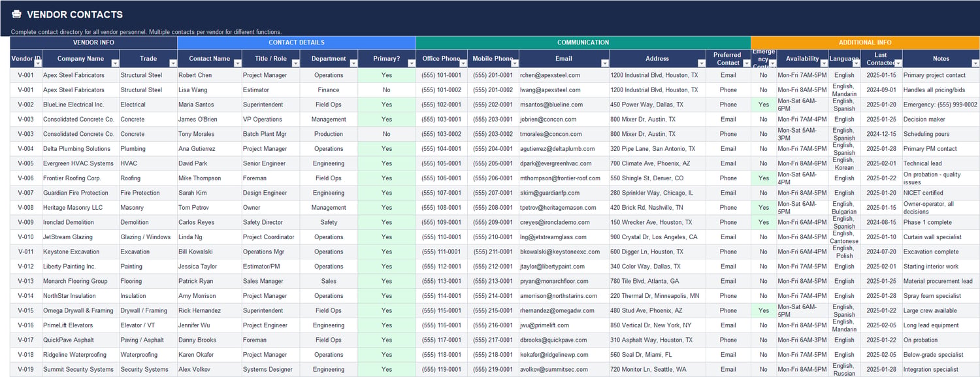
Task: Open the Last Contacted filter dropdown
Action: [898, 63]
